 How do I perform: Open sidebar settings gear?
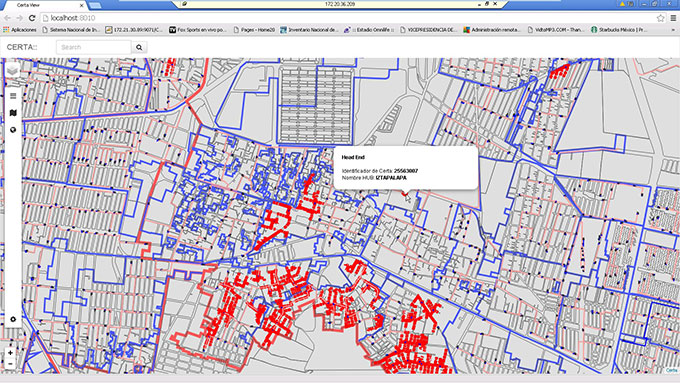[13, 319]
